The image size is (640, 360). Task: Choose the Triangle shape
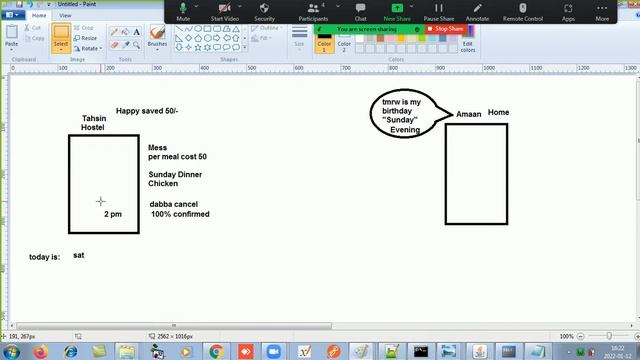(236, 29)
